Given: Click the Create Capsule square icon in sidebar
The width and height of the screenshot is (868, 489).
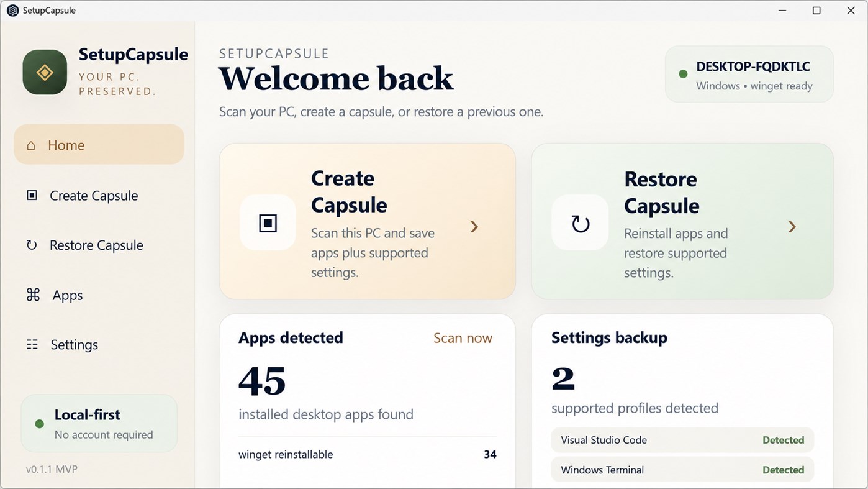Looking at the screenshot, I should coord(32,195).
